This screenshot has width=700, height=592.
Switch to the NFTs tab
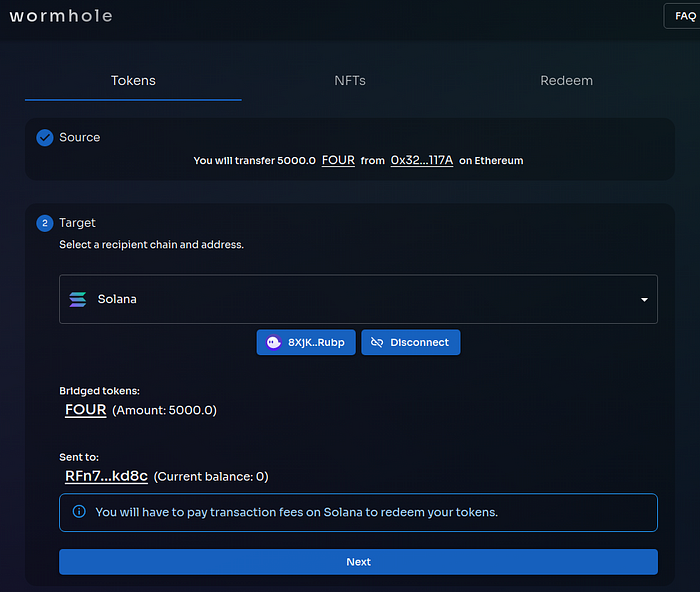coord(350,80)
